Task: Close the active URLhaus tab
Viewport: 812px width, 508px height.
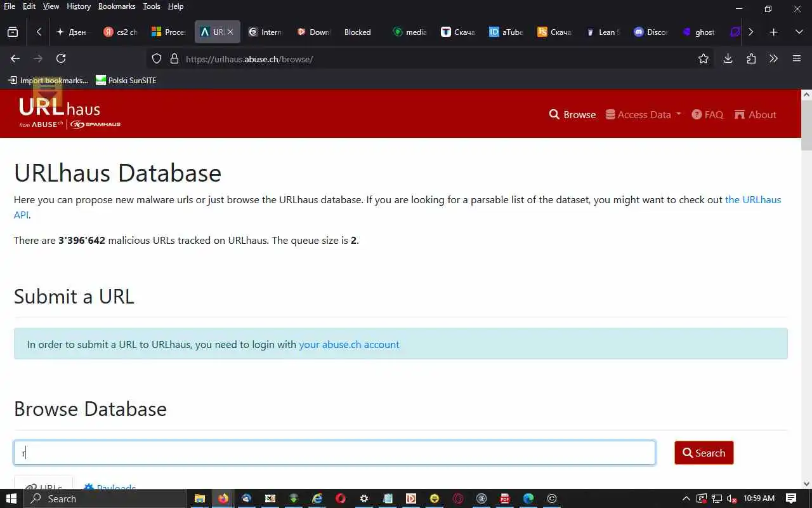Action: [x=230, y=32]
